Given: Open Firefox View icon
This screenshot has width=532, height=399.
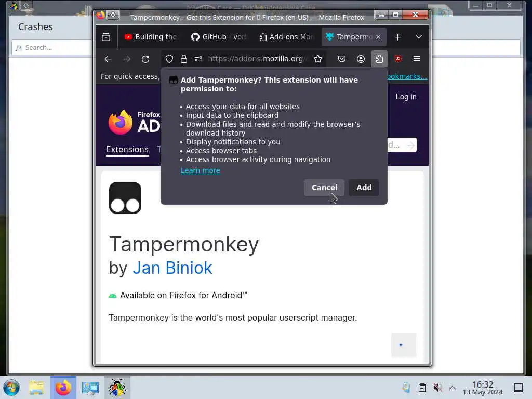Looking at the screenshot, I should tap(106, 37).
